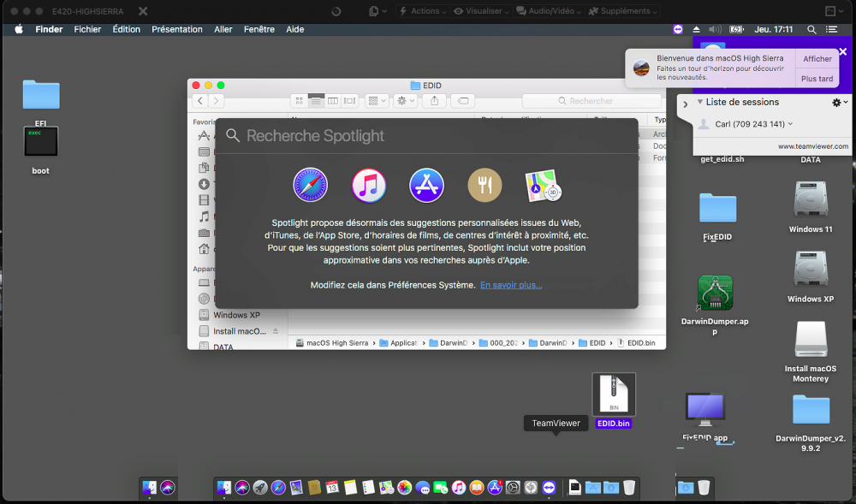The width and height of the screenshot is (856, 504).
Task: Click the Home house icon in Finder sidebar
Action: point(204,249)
